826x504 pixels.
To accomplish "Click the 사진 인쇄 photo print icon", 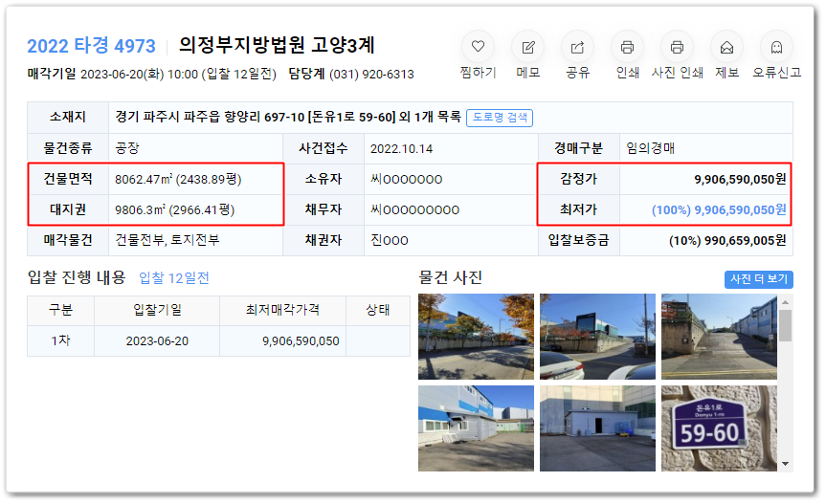I will [677, 48].
